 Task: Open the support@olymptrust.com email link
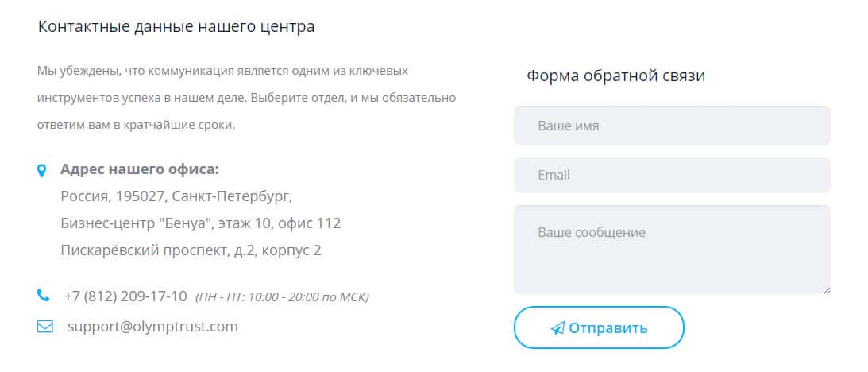point(152,326)
